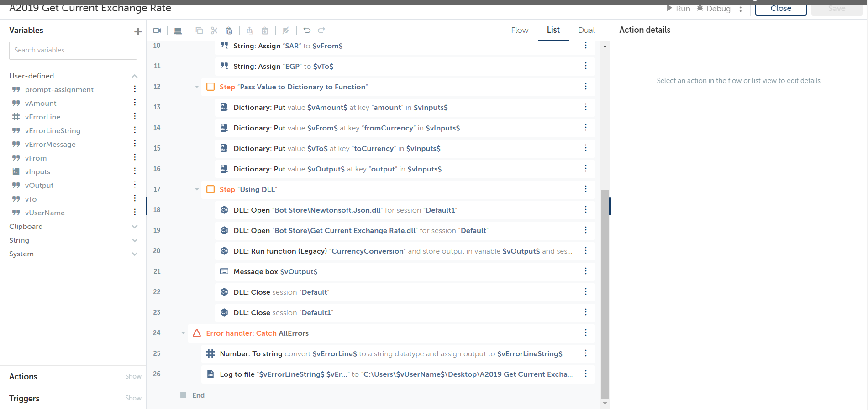Toggle the disable action icon in the toolbar
The height and width of the screenshot is (410, 868).
pyautogui.click(x=285, y=31)
